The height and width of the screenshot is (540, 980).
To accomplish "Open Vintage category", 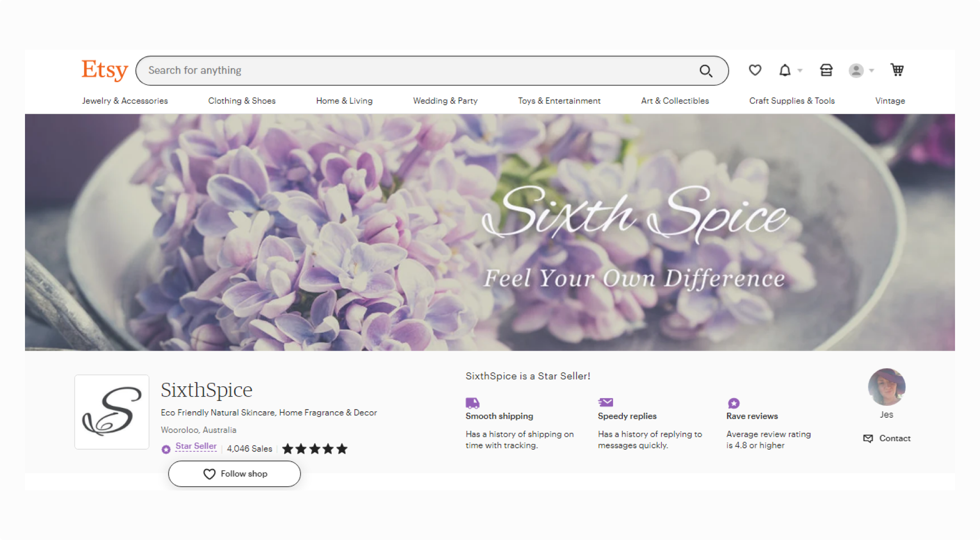I will (890, 101).
